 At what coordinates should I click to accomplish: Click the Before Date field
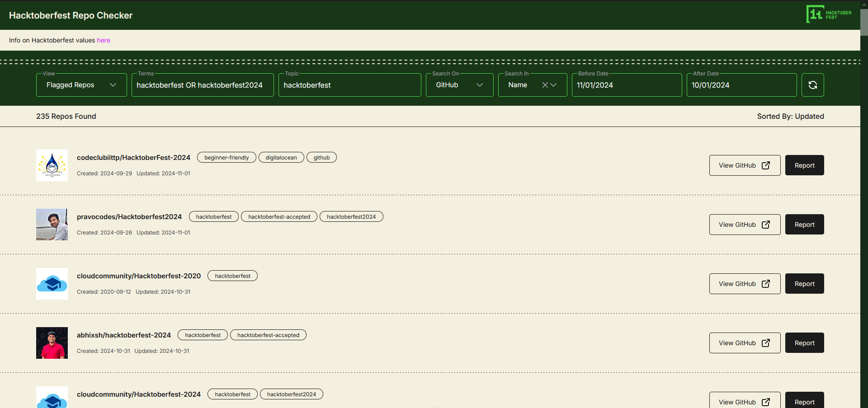(627, 85)
